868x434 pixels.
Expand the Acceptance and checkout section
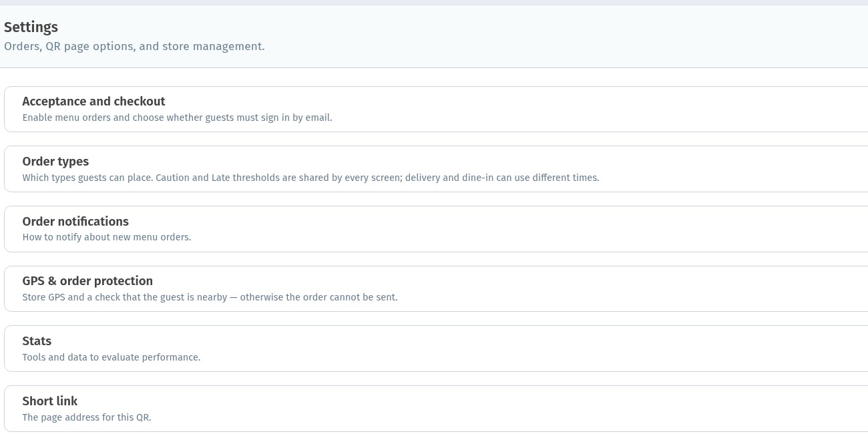point(436,109)
